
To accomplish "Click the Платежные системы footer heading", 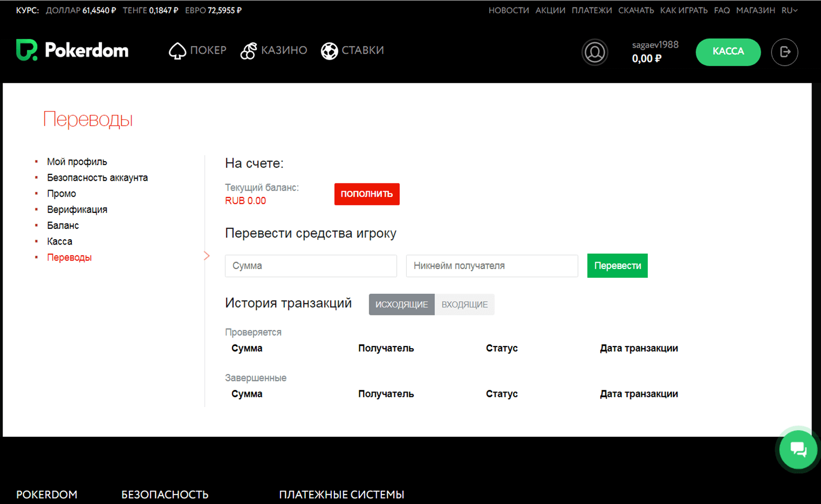I will (341, 494).
